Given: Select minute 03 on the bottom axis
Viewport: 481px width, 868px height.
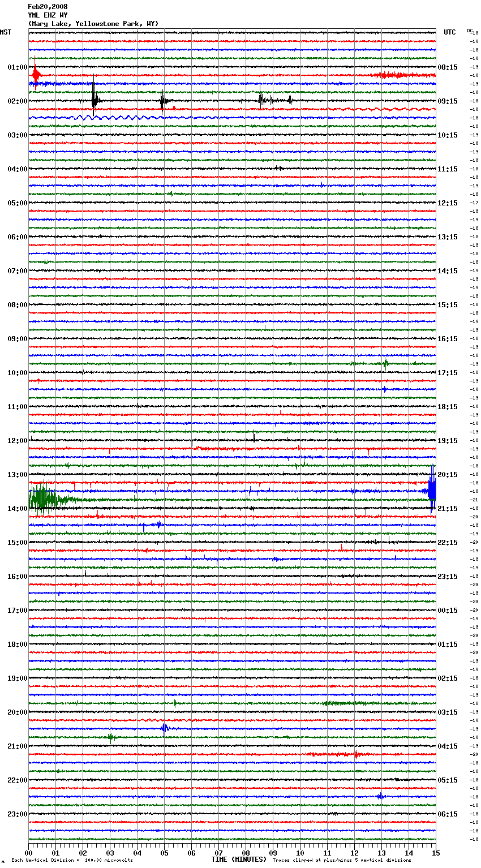Looking at the screenshot, I should click(x=110, y=853).
